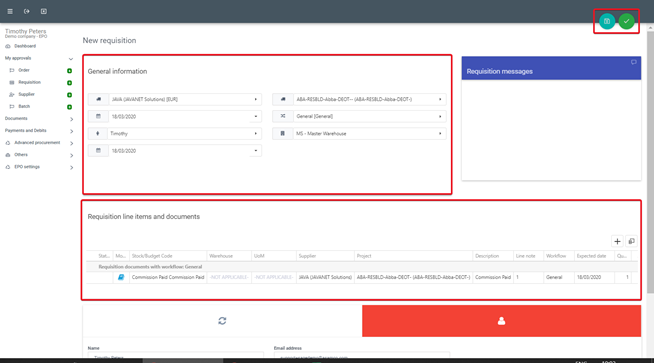Viewport: 654px width, 363px height.
Task: Open the hamburger menu icon
Action: click(x=10, y=11)
